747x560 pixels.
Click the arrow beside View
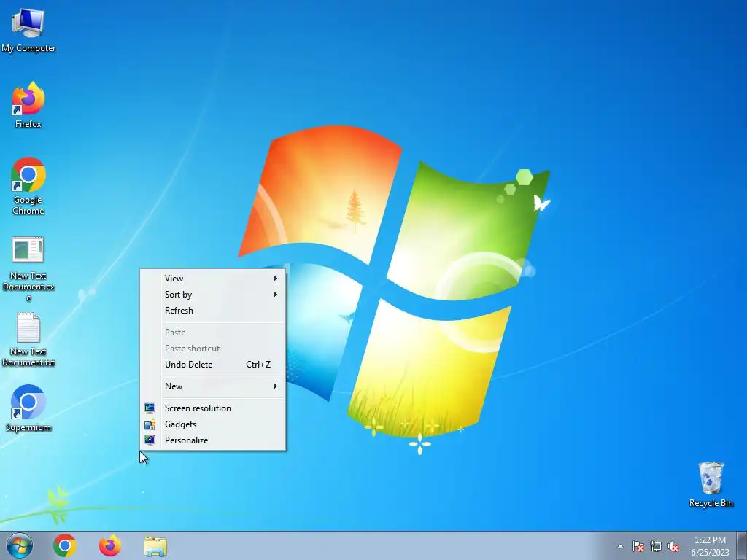(x=275, y=278)
